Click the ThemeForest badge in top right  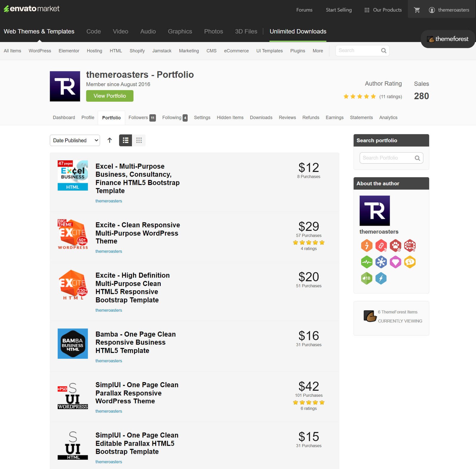point(447,39)
